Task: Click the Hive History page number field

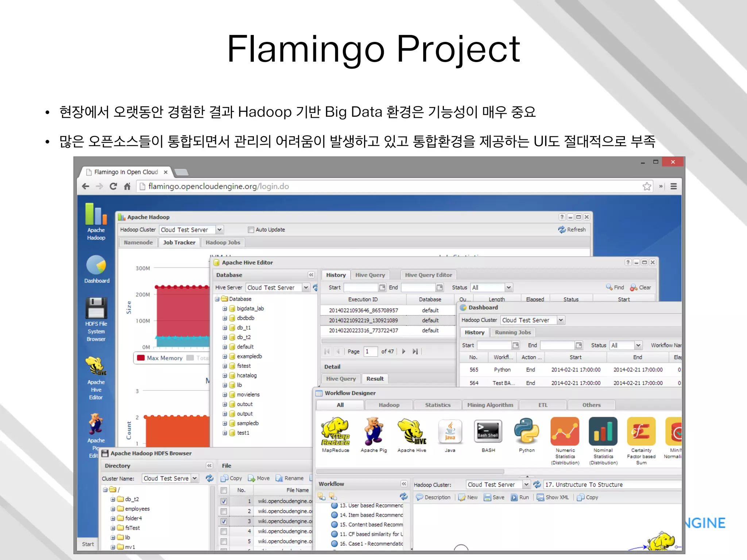Action: 370,351
